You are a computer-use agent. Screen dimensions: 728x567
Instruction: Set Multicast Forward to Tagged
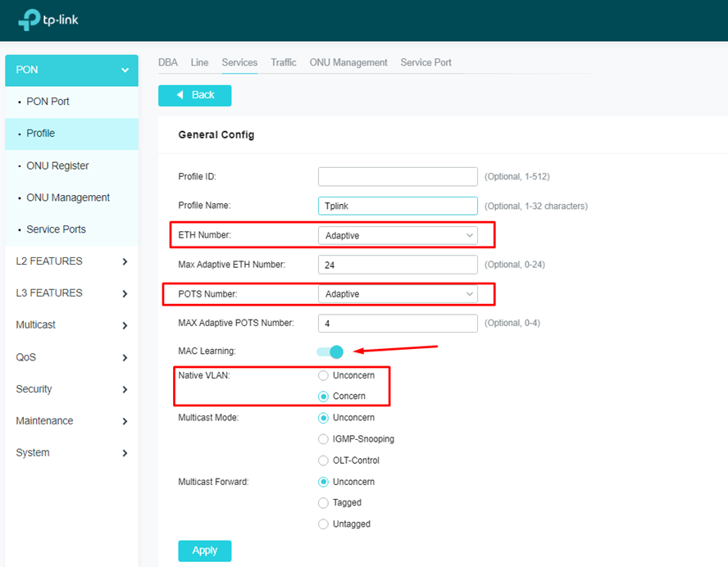[324, 503]
